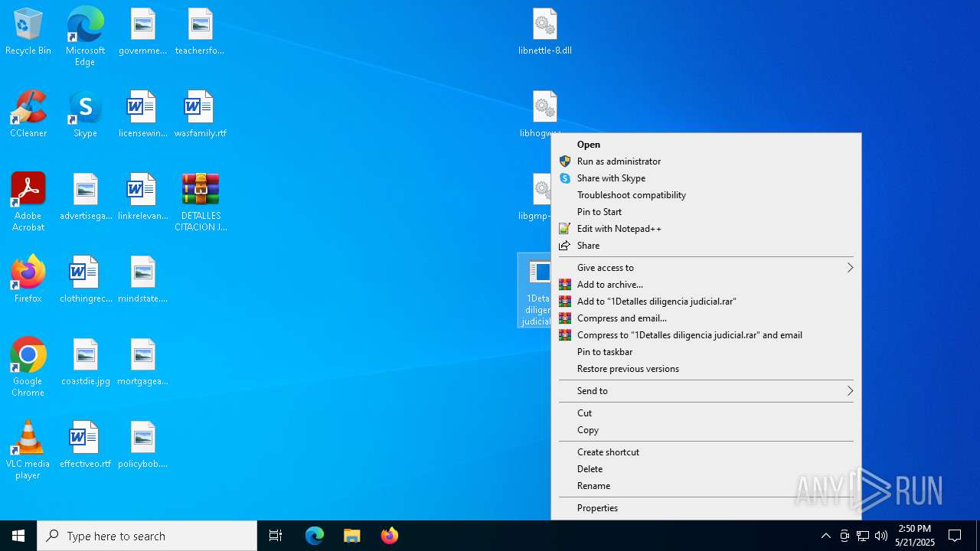Select the CCleaner desktop icon

coord(28,115)
